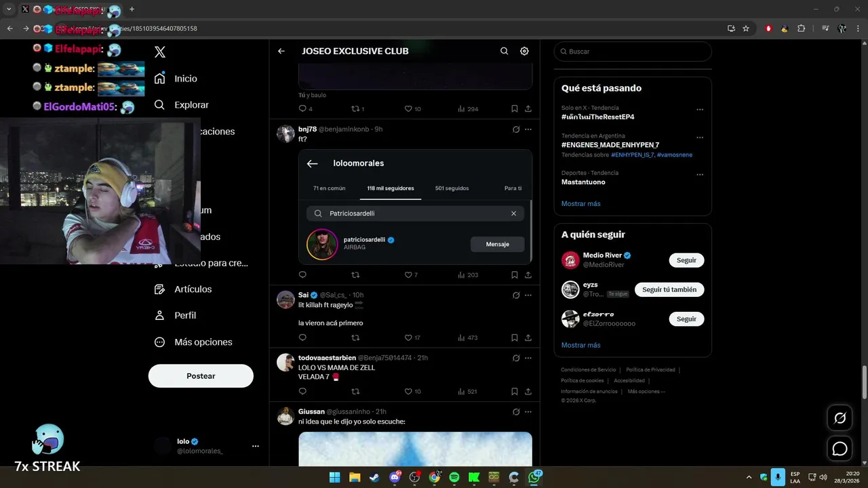Click the X logo in the sidebar
Viewport: 868px width, 488px height.
click(160, 52)
